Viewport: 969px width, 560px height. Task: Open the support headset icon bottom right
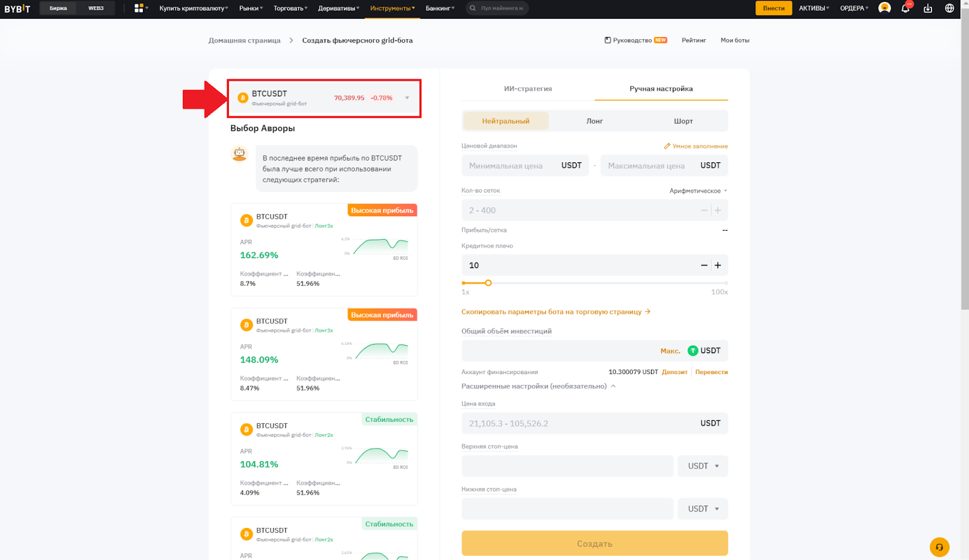click(939, 547)
